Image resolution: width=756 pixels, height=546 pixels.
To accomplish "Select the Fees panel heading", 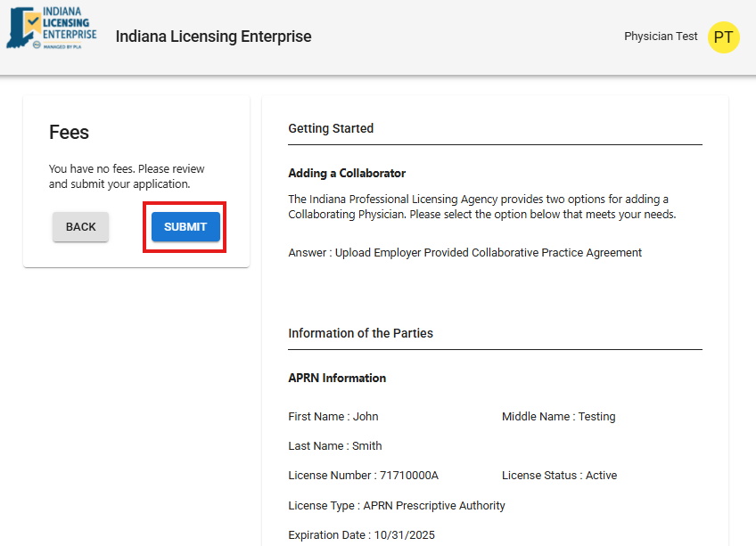I will (69, 133).
